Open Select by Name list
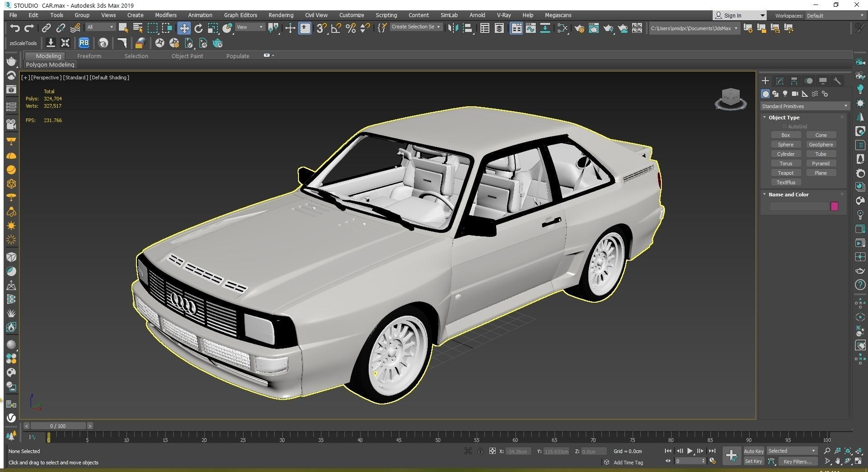The width and height of the screenshot is (868, 472). 138,28
